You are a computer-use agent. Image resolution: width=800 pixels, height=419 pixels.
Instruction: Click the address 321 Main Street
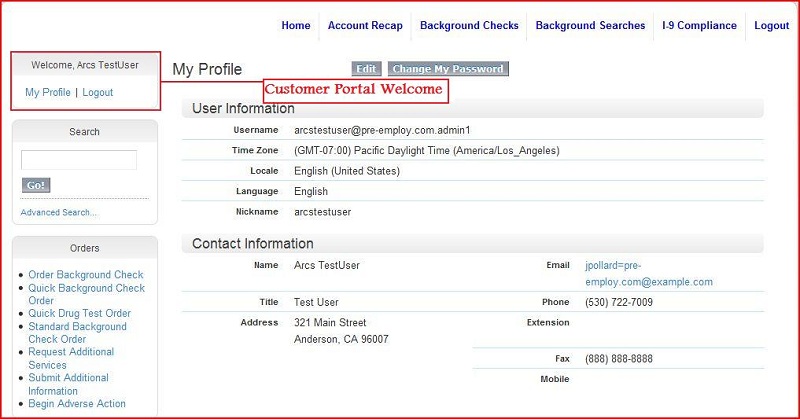[x=330, y=323]
